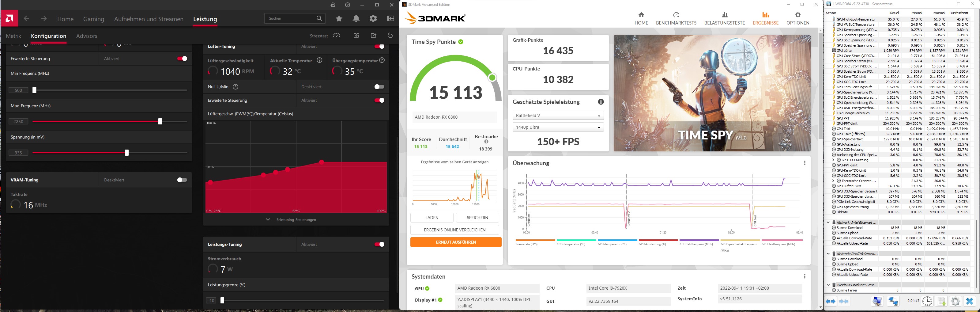
Task: Start the AMD Stresstest gauge icon
Action: point(337,36)
